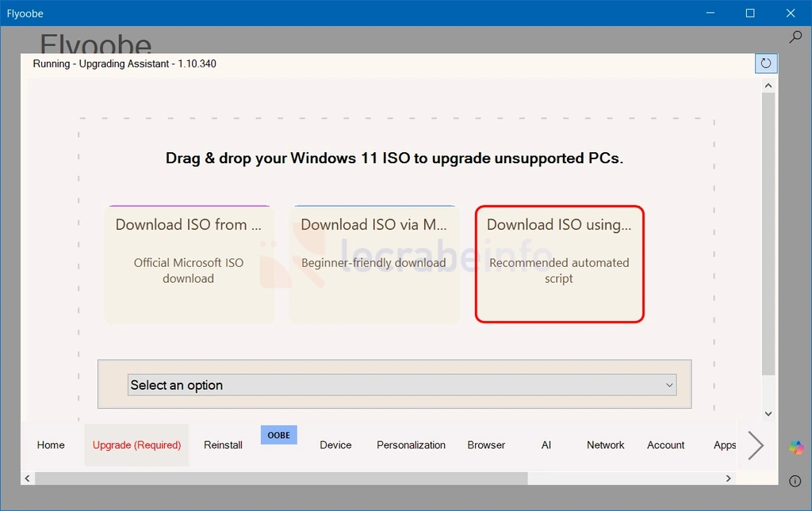Image resolution: width=812 pixels, height=511 pixels.
Task: Click the right chevron to see more tabs
Action: tap(756, 445)
